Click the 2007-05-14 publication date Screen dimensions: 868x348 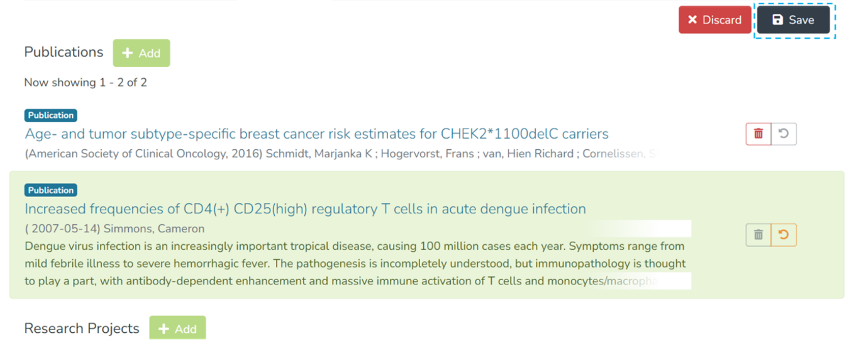[66, 229]
